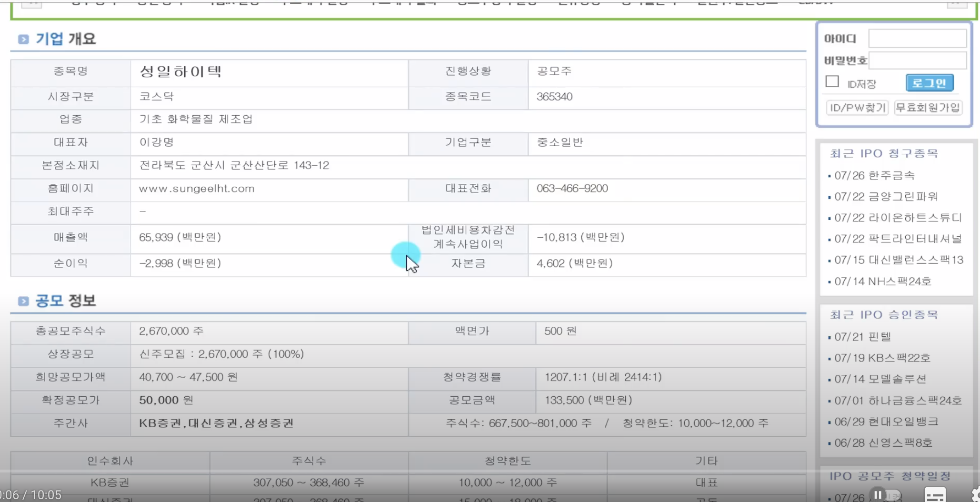The height and width of the screenshot is (502, 980).
Task: Click video timestamp 0:06 / 10:05
Action: 31,495
